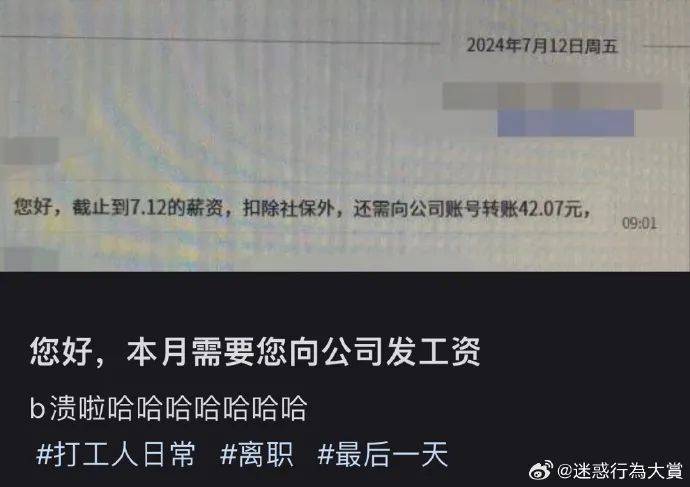Tap the #最后一天 hashtag
690x487 pixels.
point(382,454)
